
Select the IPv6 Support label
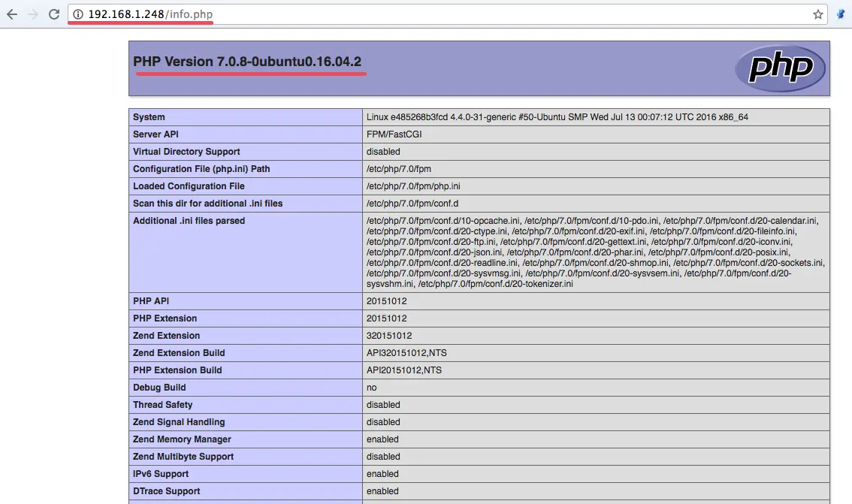pos(161,475)
